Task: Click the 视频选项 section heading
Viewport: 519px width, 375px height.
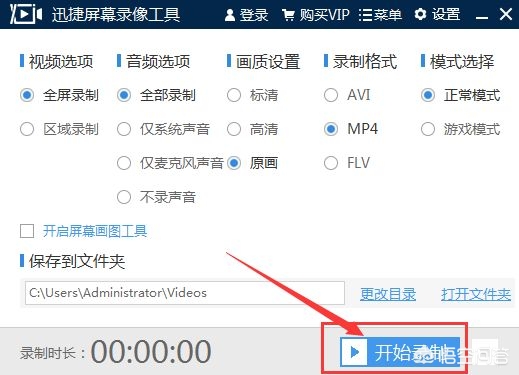Action: point(61,62)
